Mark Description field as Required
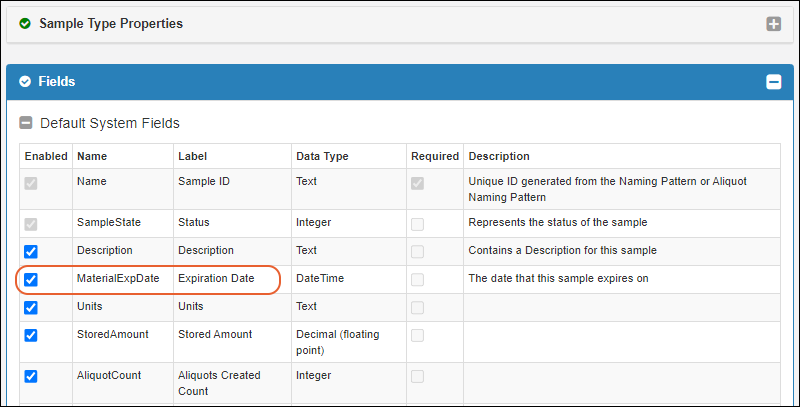800x407 pixels. (417, 251)
